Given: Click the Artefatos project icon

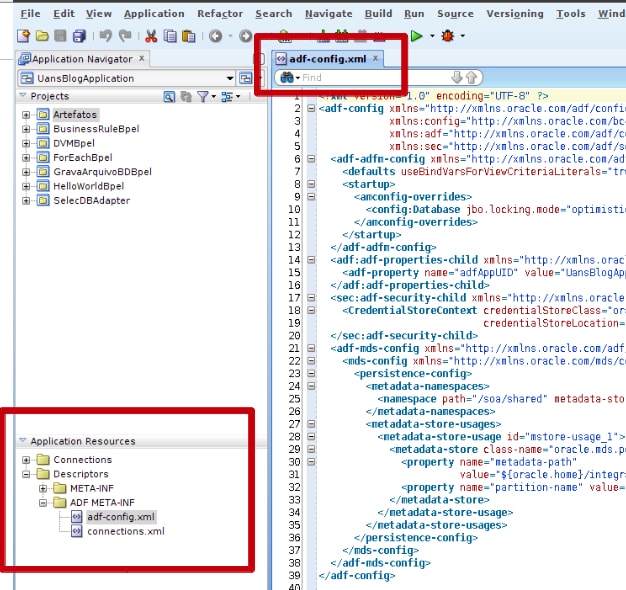Looking at the screenshot, I should point(43,115).
